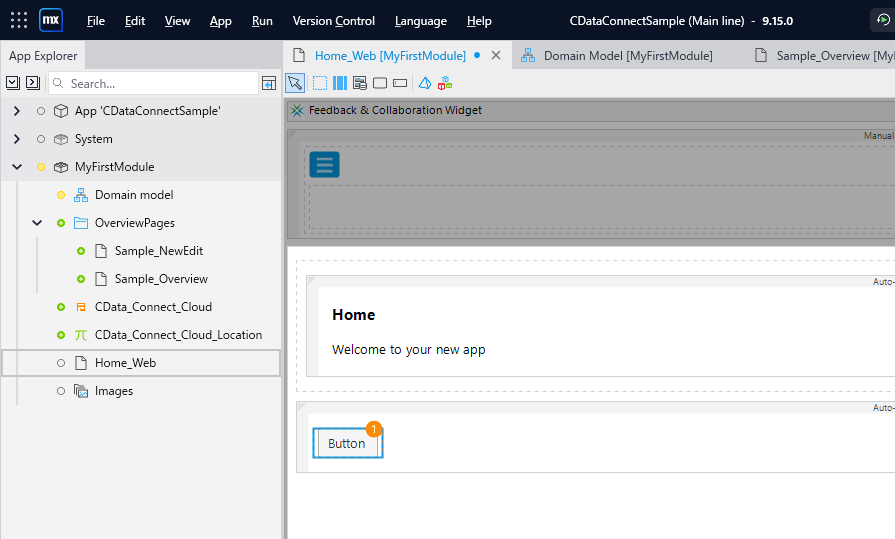Switch to Domain Model [MyFirstModule] tab
Image resolution: width=895 pixels, height=539 pixels.
(617, 56)
